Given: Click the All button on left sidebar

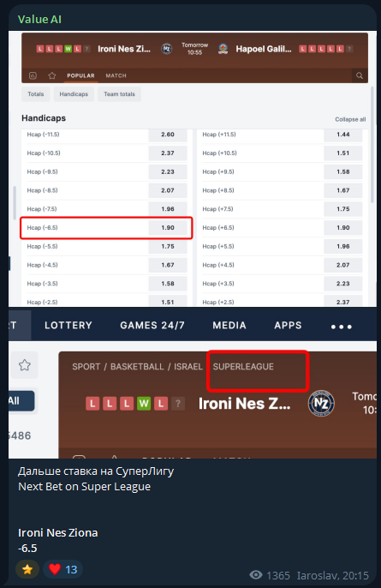Looking at the screenshot, I should (x=21, y=401).
